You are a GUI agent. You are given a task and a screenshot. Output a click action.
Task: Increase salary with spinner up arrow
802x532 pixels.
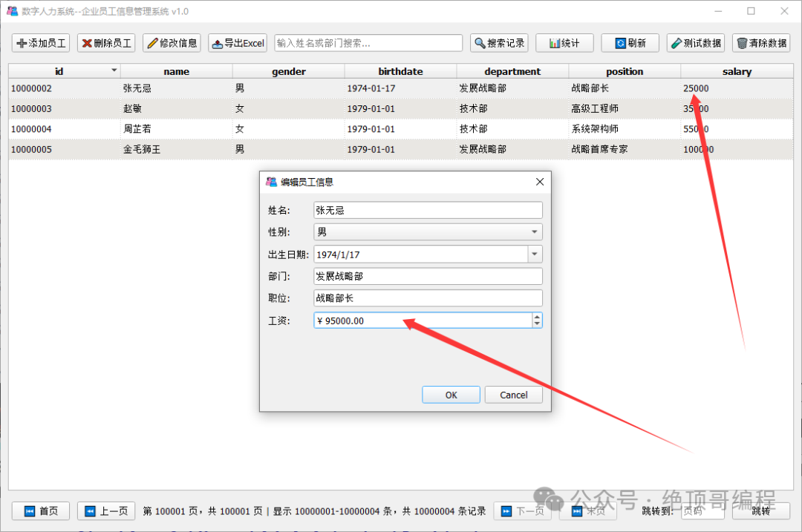(x=537, y=317)
